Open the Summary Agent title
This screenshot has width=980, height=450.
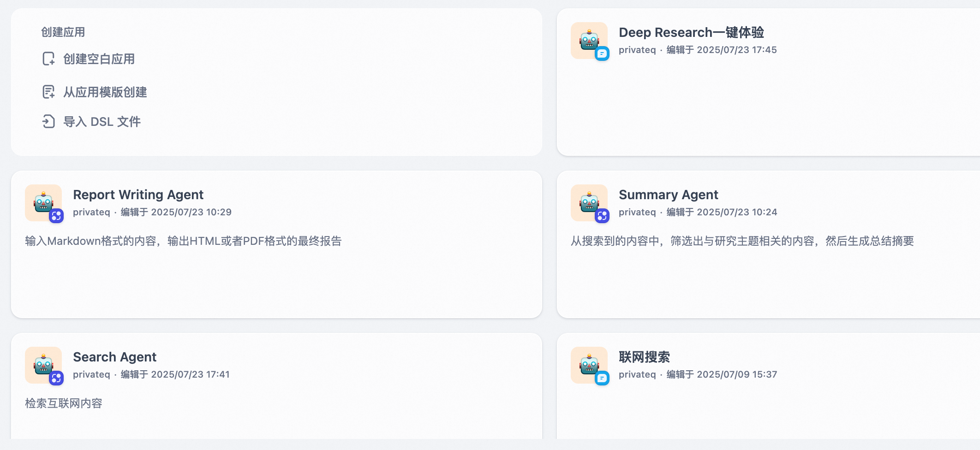[x=668, y=195]
